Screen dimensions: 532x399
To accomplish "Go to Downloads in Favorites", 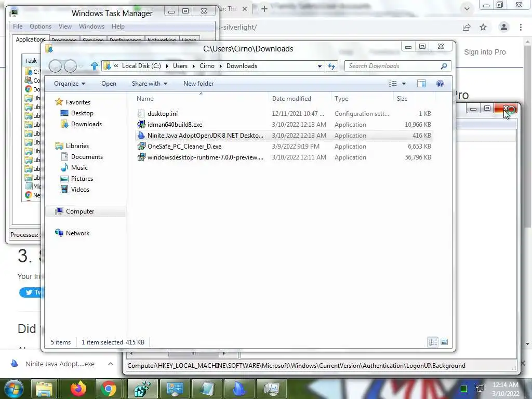I will pyautogui.click(x=86, y=124).
